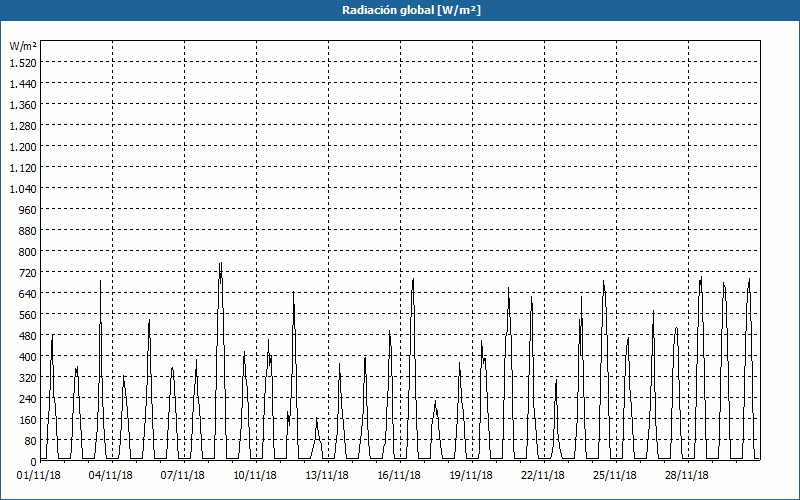The height and width of the screenshot is (500, 800).
Task: Click the 25/11/18 date label
Action: pos(615,476)
